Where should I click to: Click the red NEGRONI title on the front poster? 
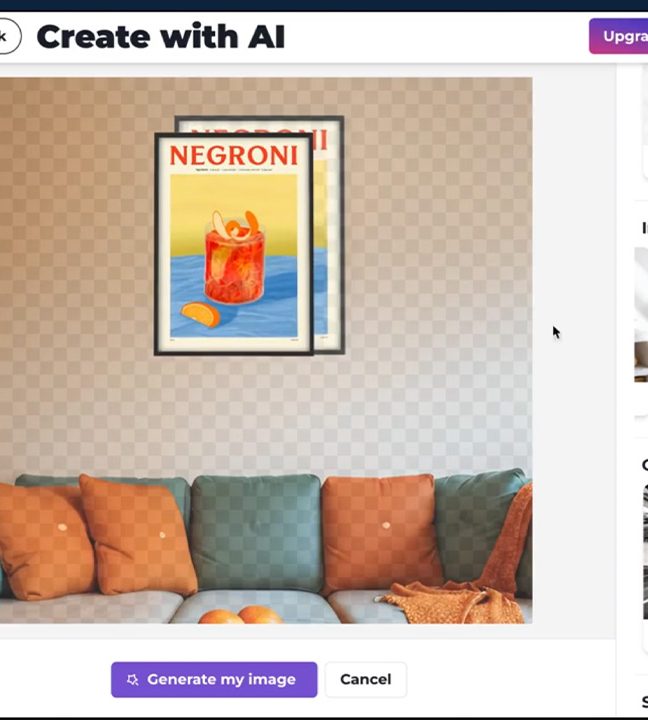coord(234,155)
